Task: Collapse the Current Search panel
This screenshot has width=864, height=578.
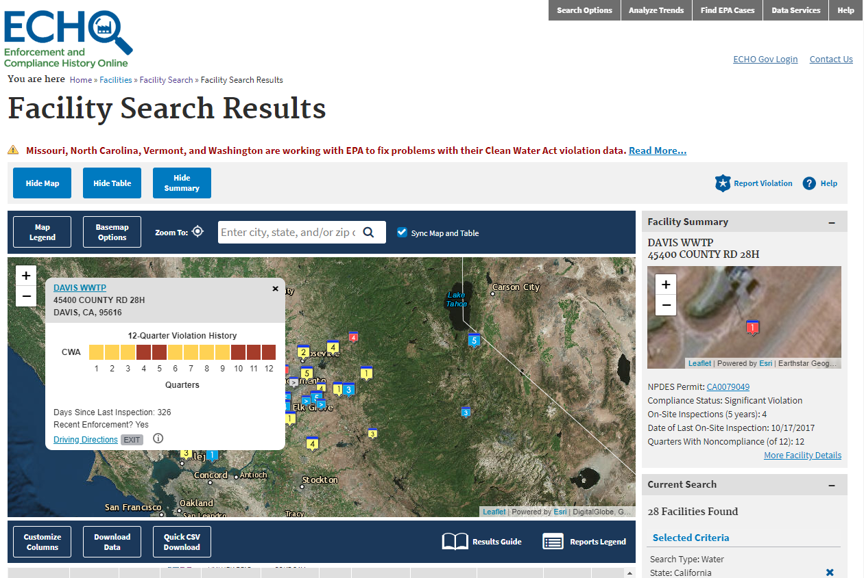Action: click(831, 485)
